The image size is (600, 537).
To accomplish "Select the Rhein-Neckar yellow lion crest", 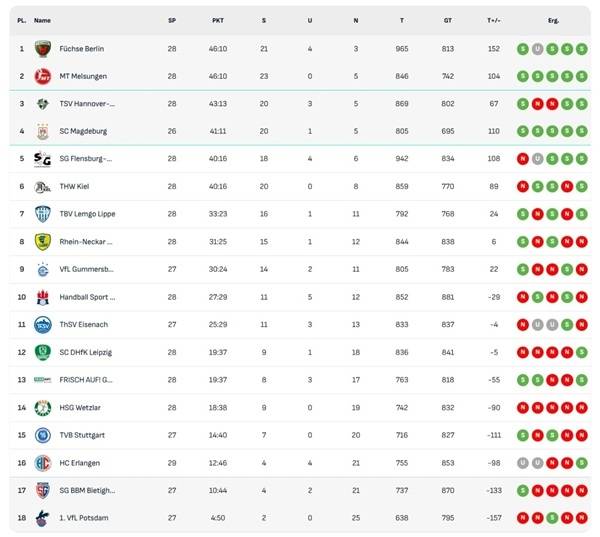I will point(42,241).
